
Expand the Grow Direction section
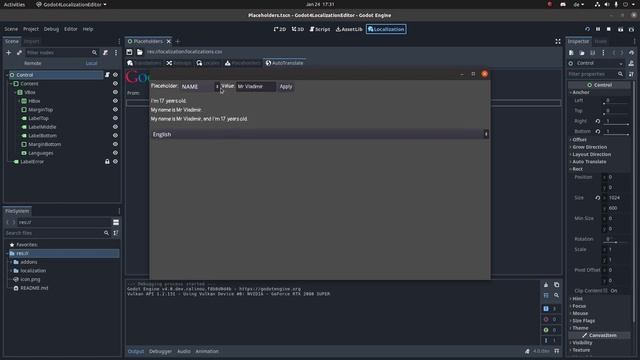click(x=589, y=147)
